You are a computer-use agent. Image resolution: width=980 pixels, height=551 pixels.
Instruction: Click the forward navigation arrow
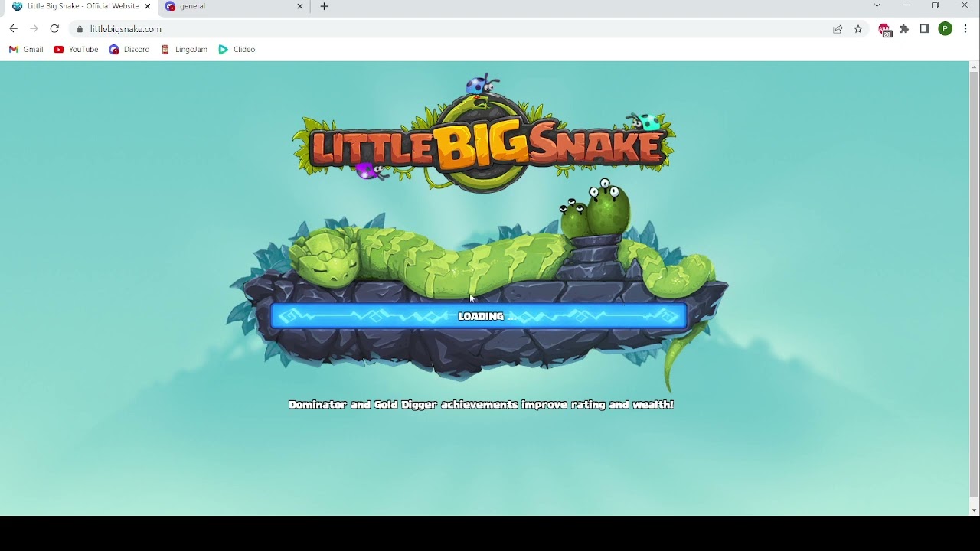pyautogui.click(x=34, y=29)
